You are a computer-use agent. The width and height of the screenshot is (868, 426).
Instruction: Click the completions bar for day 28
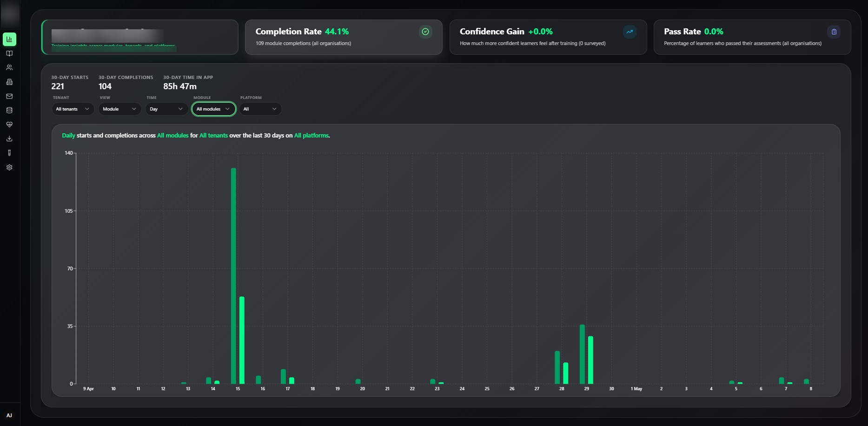[x=565, y=373]
